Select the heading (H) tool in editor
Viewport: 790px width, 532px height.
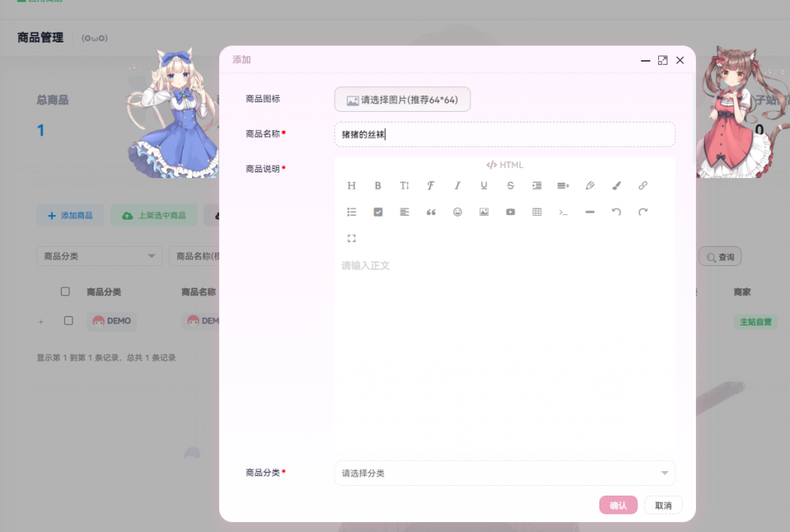352,186
